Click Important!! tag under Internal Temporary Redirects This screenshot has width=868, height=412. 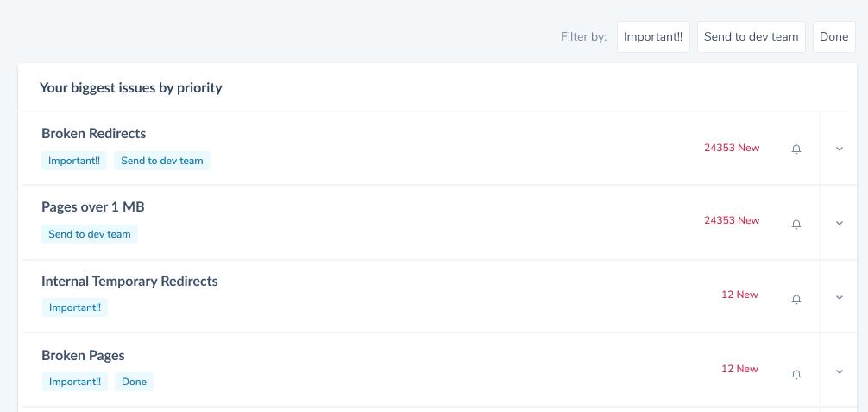coord(75,307)
